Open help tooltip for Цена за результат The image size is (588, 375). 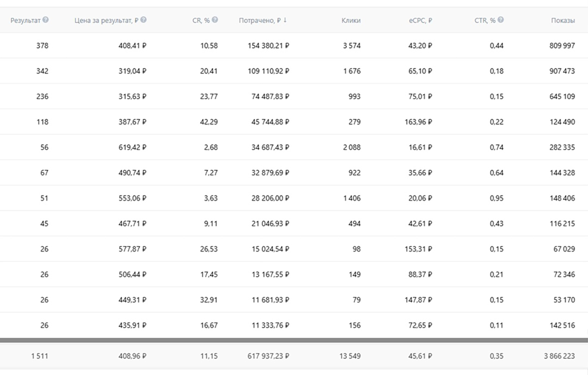144,20
